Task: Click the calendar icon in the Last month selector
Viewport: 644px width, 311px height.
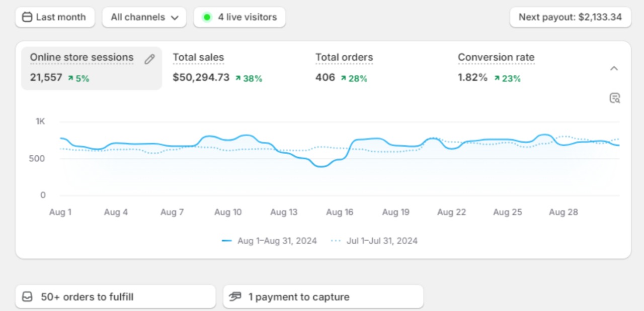Action: pyautogui.click(x=27, y=17)
